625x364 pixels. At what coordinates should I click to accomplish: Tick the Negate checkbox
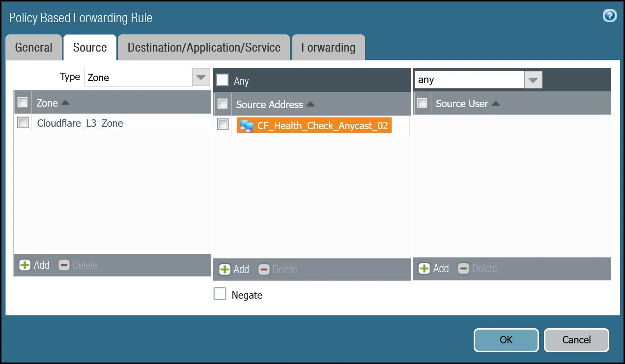coord(220,294)
